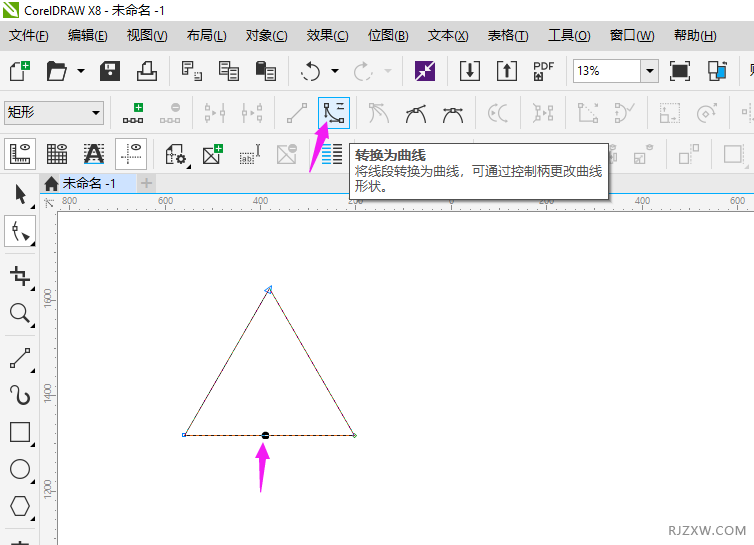The image size is (754, 545).
Task: Click the Add Nodes button
Action: (x=133, y=113)
